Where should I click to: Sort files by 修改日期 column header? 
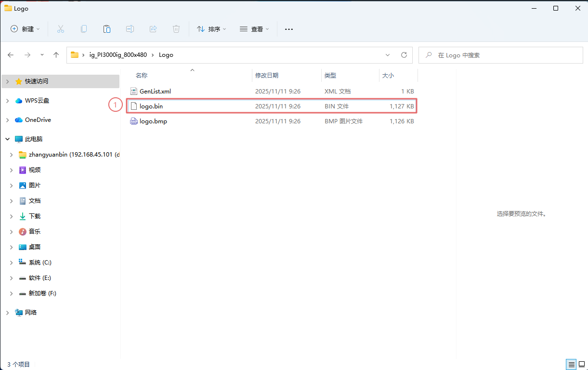(x=267, y=76)
